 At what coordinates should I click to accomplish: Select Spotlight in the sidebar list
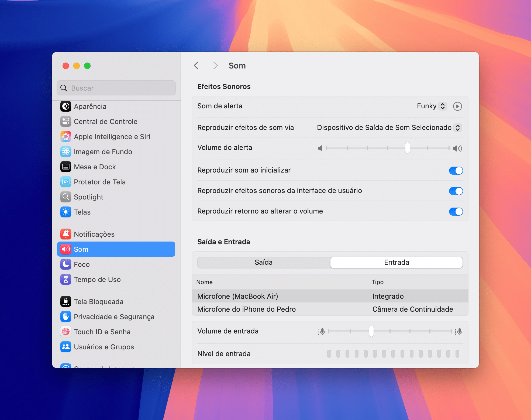pyautogui.click(x=116, y=197)
